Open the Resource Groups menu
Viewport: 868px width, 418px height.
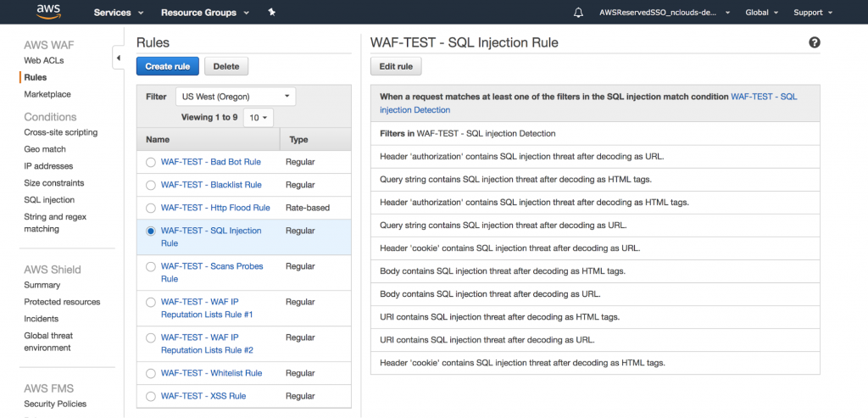[204, 13]
